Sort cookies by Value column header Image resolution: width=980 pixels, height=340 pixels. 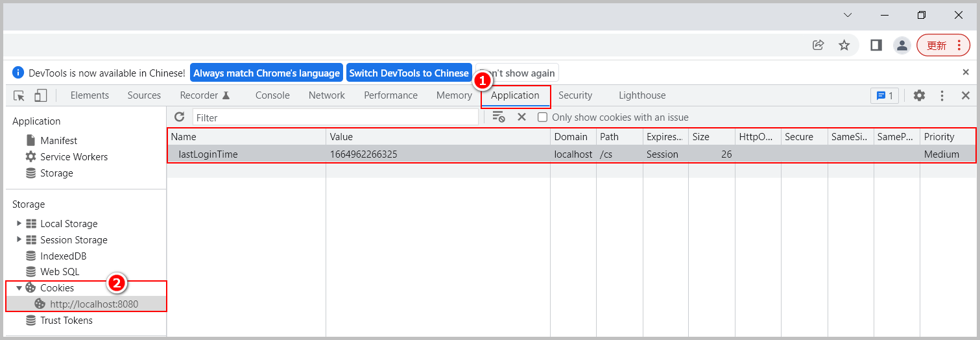[438, 137]
